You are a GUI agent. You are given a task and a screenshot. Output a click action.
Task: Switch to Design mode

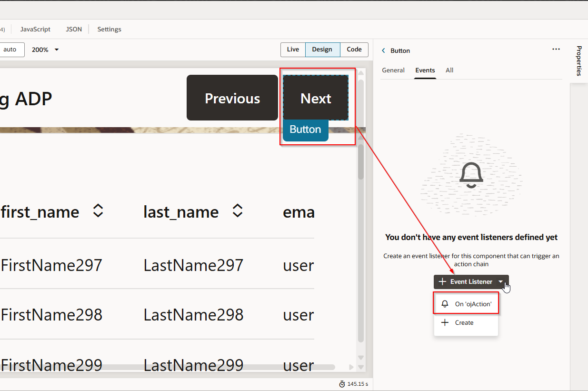click(x=322, y=50)
